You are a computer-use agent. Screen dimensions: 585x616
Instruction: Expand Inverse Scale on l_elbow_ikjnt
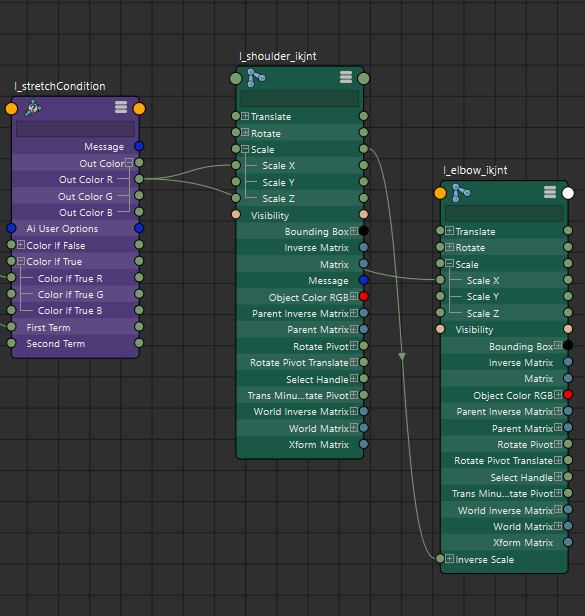pos(449,559)
